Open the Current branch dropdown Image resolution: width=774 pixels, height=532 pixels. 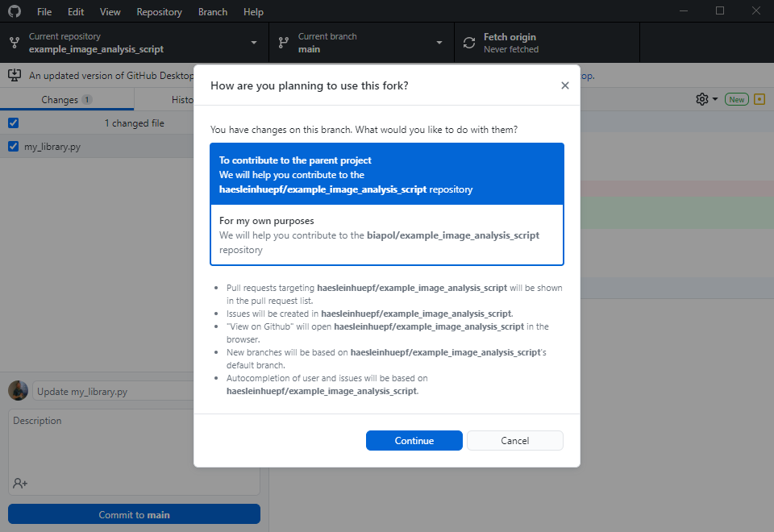(360, 43)
